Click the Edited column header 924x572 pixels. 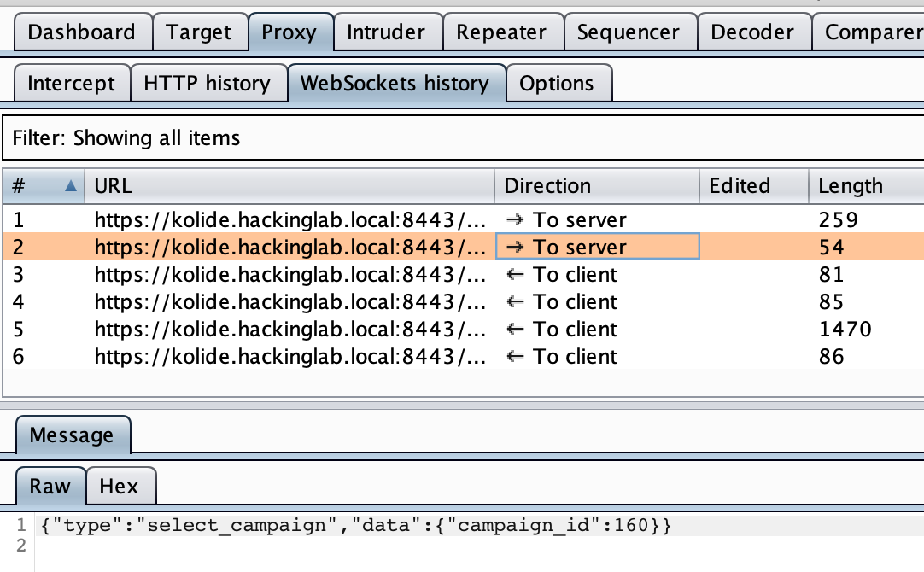tap(753, 185)
